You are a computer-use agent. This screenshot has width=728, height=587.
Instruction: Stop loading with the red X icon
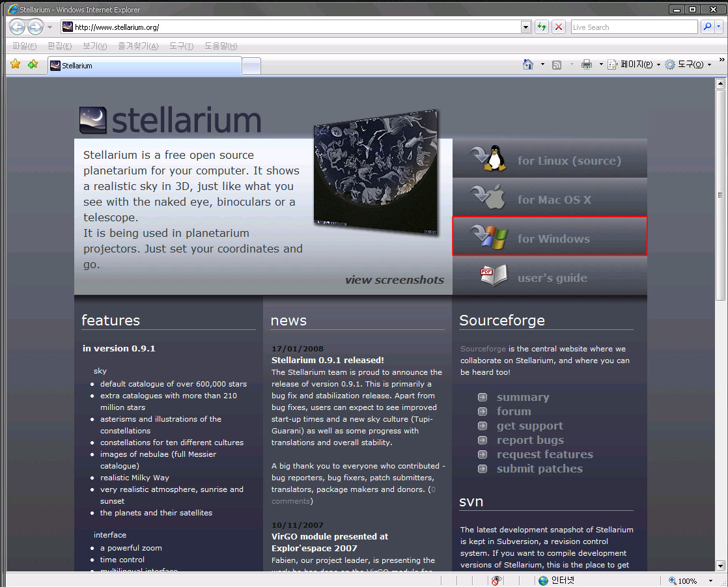coord(559,27)
